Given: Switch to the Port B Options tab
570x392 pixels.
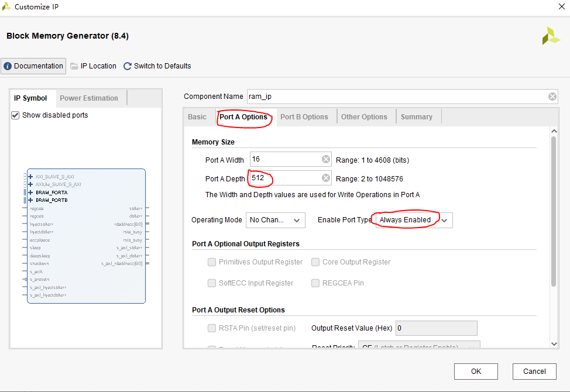Looking at the screenshot, I should pyautogui.click(x=304, y=117).
